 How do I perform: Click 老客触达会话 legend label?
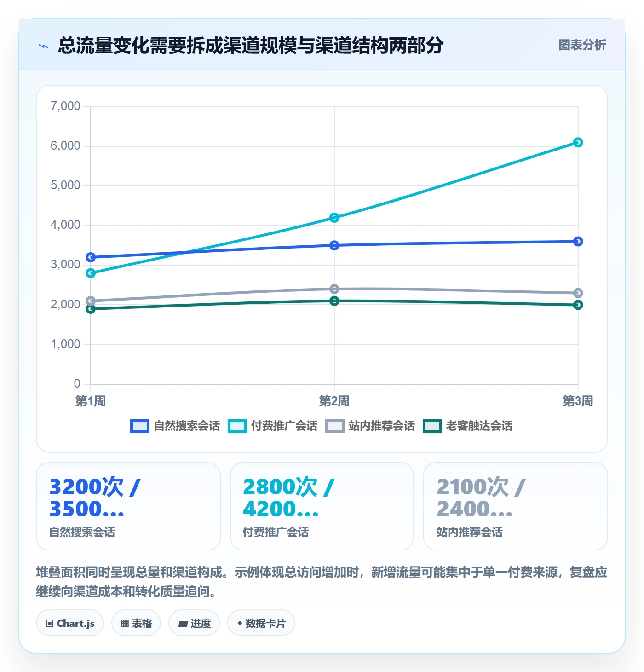tap(479, 426)
